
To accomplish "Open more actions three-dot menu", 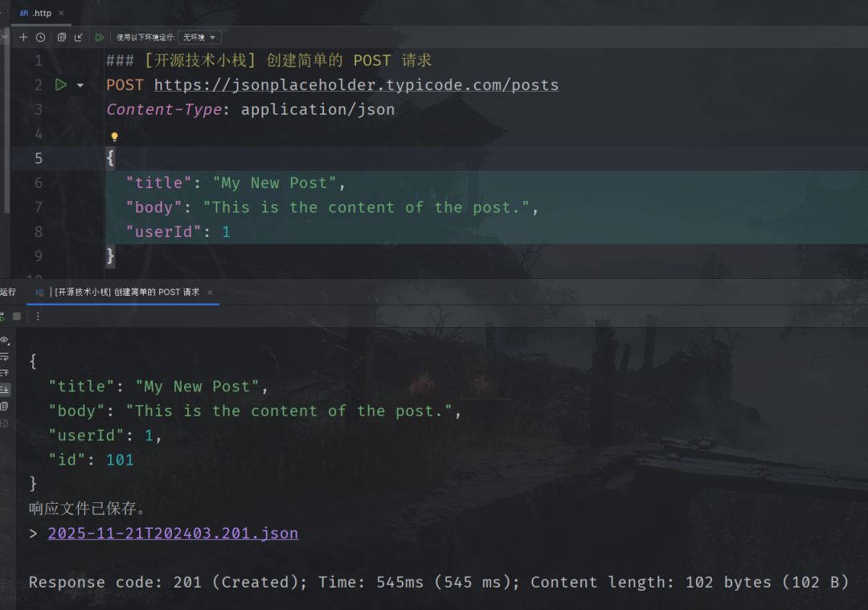I will point(38,316).
